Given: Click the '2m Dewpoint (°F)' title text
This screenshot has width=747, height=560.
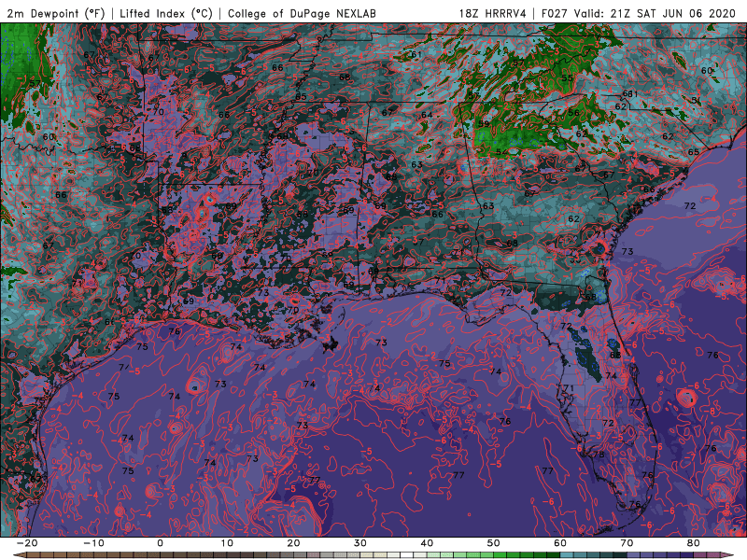Looking at the screenshot, I should point(56,13).
